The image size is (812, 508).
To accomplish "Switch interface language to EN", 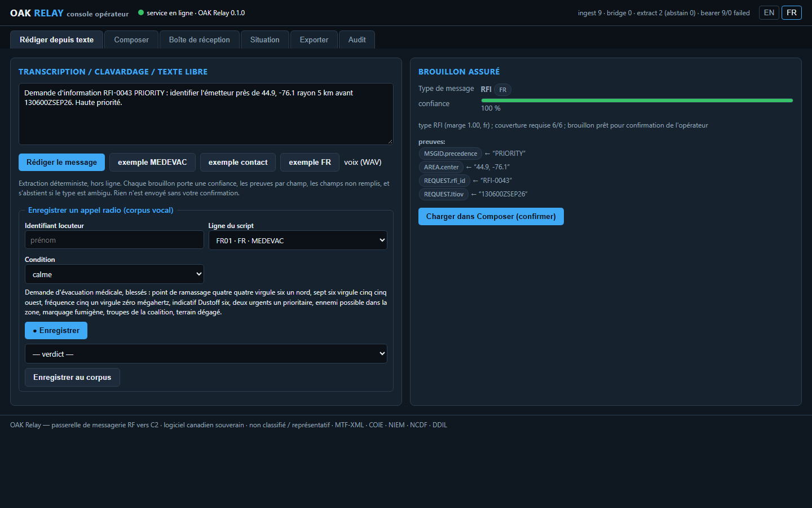I will (769, 12).
